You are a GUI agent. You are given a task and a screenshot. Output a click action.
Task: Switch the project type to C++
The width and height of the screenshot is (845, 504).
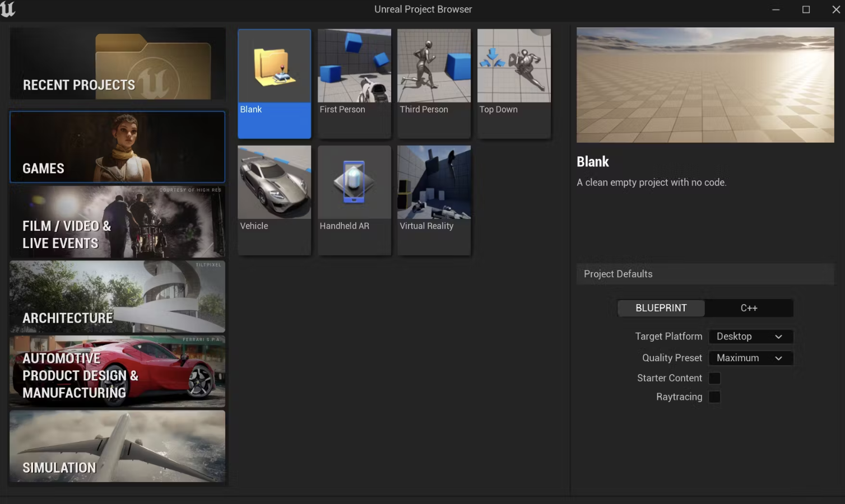tap(749, 308)
